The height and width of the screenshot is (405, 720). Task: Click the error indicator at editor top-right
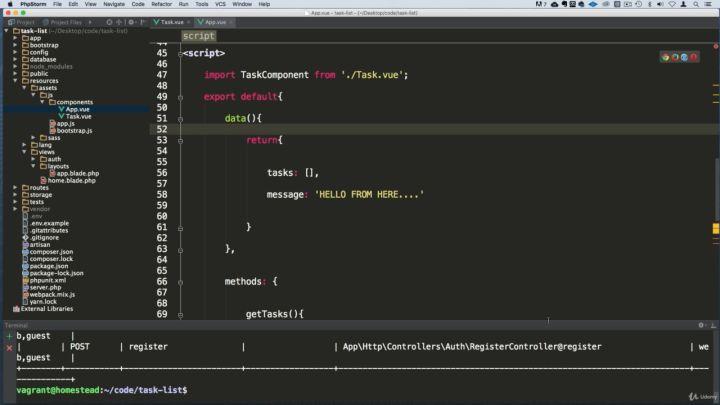pos(715,46)
